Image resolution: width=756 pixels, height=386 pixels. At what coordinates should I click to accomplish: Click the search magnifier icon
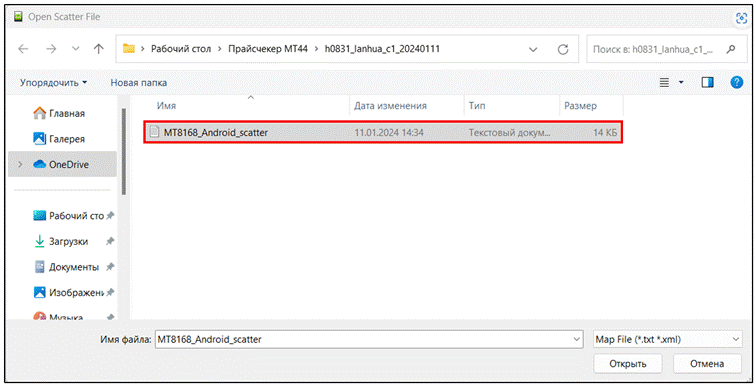[x=731, y=49]
